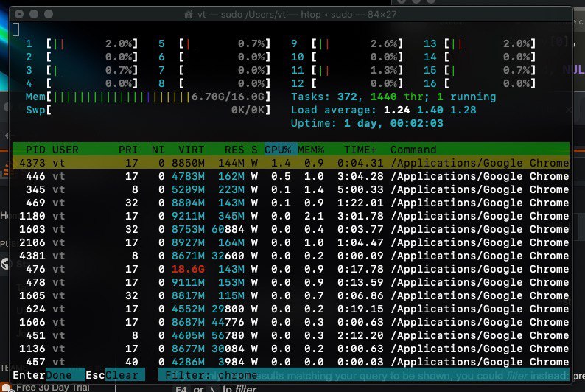This screenshot has width=585, height=392.
Task: Click the terminal window title text
Action: (298, 15)
